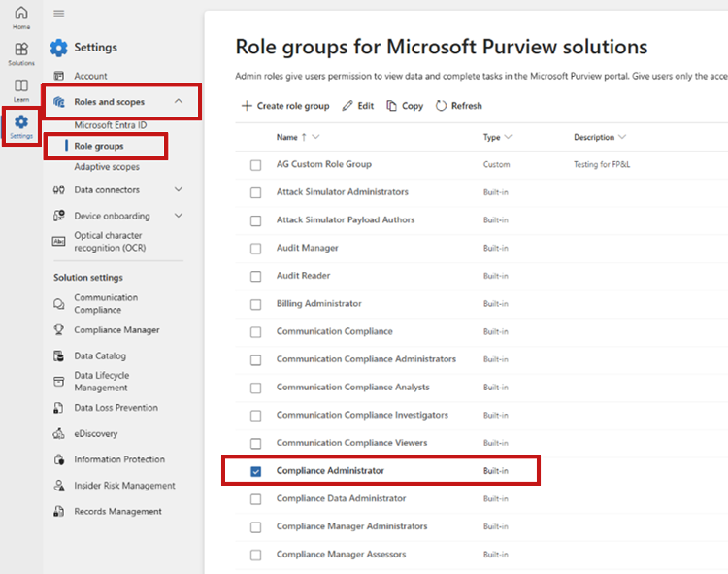Toggle the hamburger navigation menu
This screenshot has height=574, width=728.
58,14
